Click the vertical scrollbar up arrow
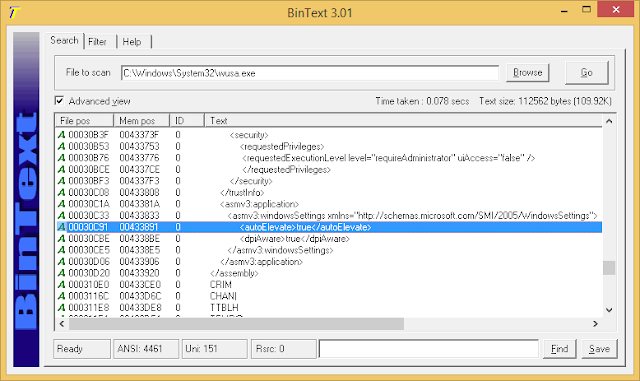The height and width of the screenshot is (381, 640). point(609,121)
